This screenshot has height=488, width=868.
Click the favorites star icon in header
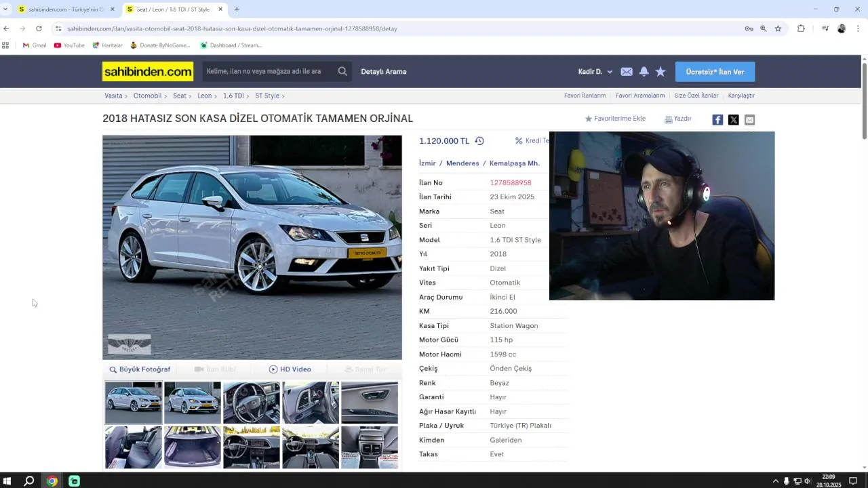pos(660,72)
